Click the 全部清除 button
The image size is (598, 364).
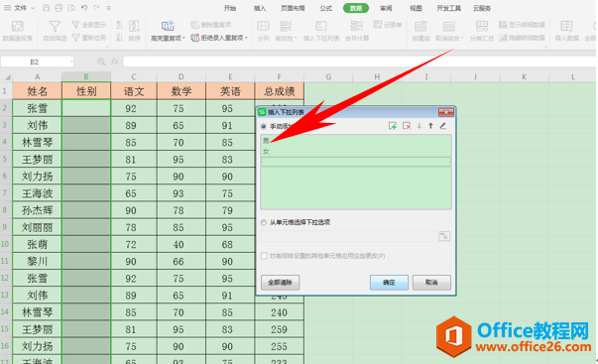tap(280, 283)
